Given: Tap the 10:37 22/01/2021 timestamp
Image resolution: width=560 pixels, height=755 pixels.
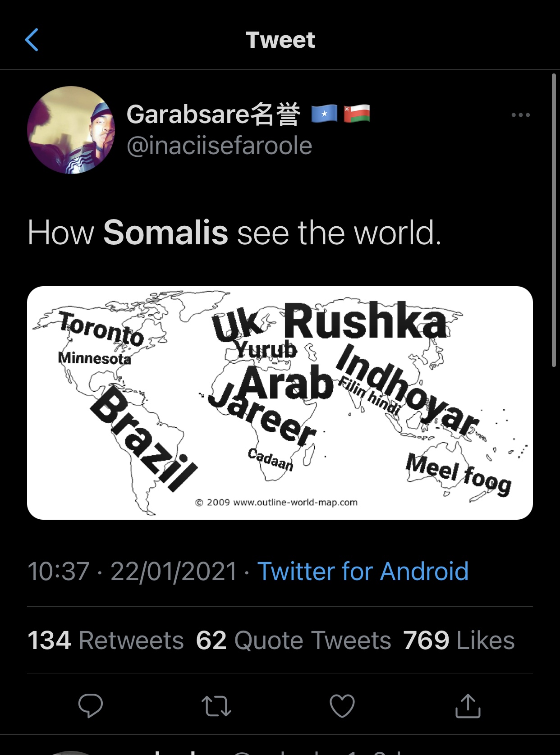Looking at the screenshot, I should pos(132,571).
